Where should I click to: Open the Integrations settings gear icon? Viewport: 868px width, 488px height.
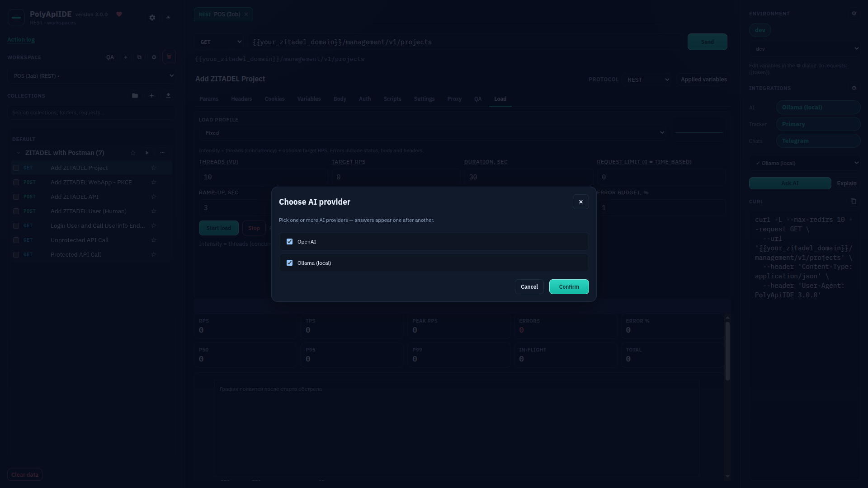(854, 88)
